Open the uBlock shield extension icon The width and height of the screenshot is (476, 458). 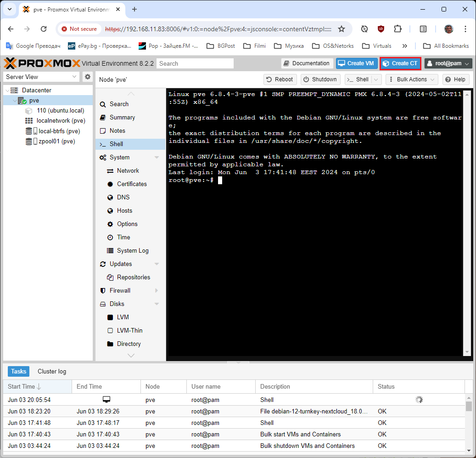[x=381, y=29]
